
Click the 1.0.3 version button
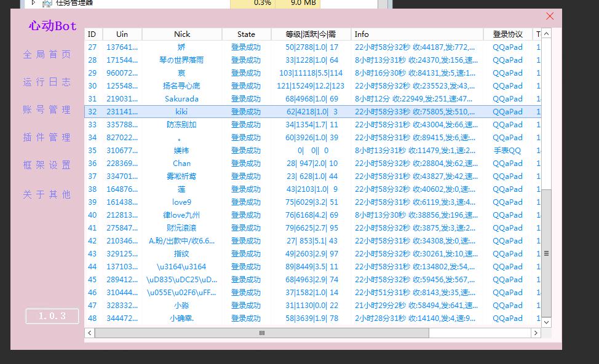click(x=52, y=316)
